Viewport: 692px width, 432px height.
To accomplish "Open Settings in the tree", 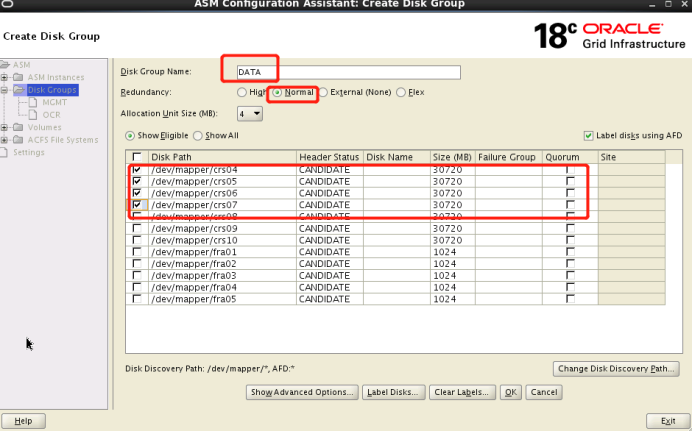I will 29,152.
